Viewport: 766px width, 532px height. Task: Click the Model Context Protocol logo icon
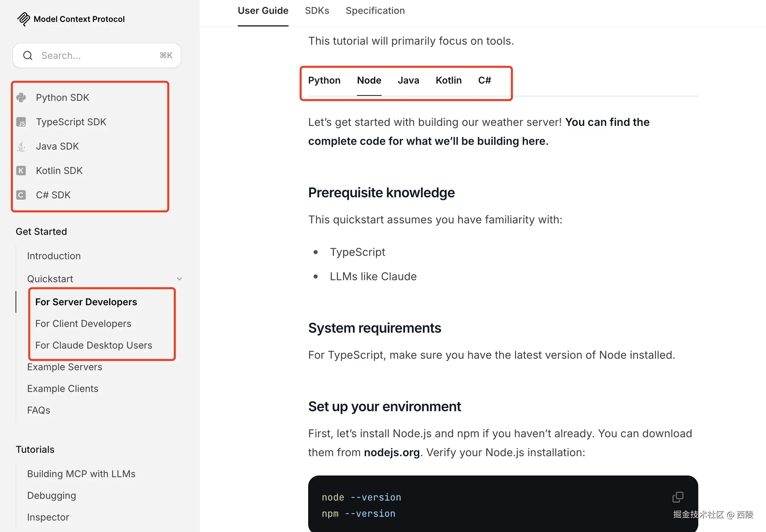coord(23,19)
